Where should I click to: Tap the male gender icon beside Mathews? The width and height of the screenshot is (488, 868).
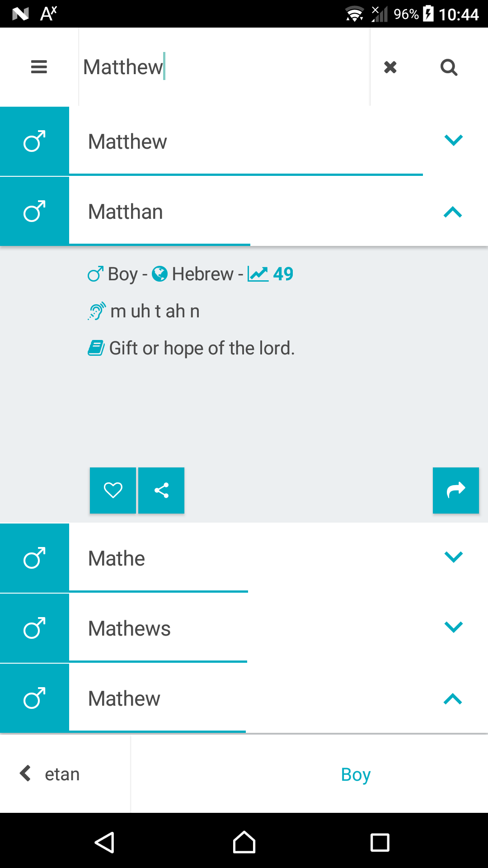pos(34,628)
